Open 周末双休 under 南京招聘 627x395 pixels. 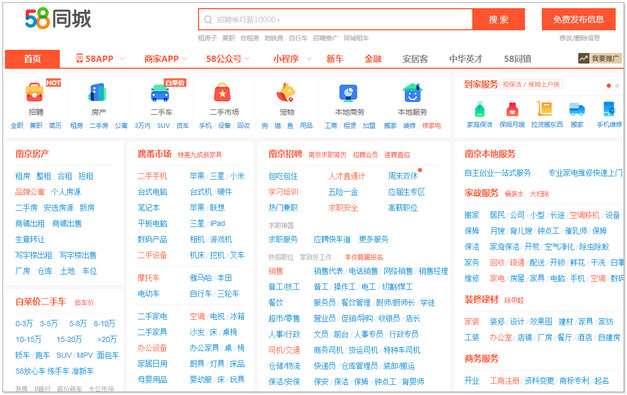403,176
